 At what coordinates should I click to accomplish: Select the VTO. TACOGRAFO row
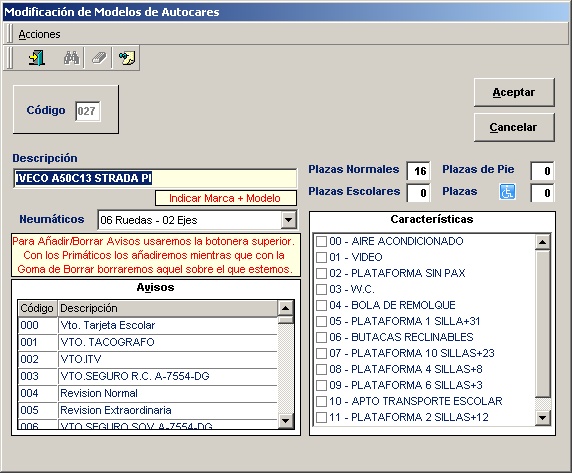click(x=148, y=342)
